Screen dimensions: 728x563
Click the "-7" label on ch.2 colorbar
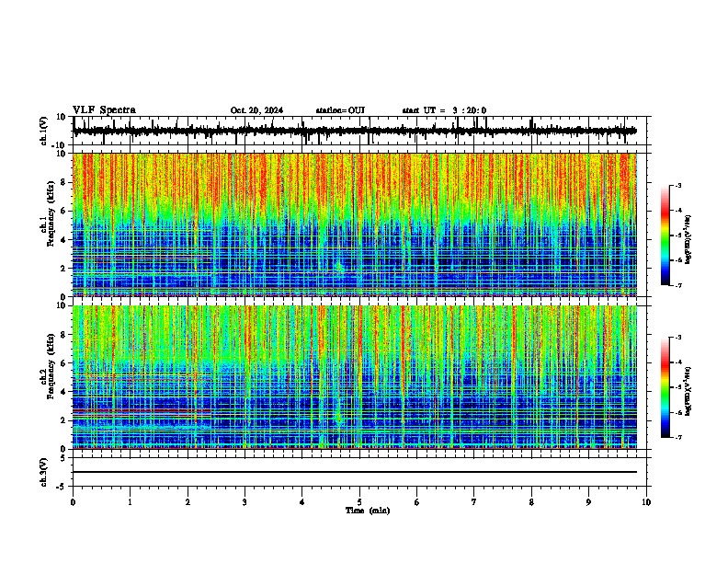click(x=678, y=438)
